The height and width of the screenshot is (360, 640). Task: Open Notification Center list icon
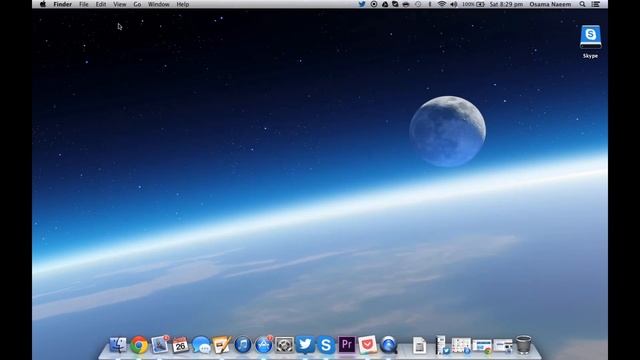pyautogui.click(x=596, y=4)
